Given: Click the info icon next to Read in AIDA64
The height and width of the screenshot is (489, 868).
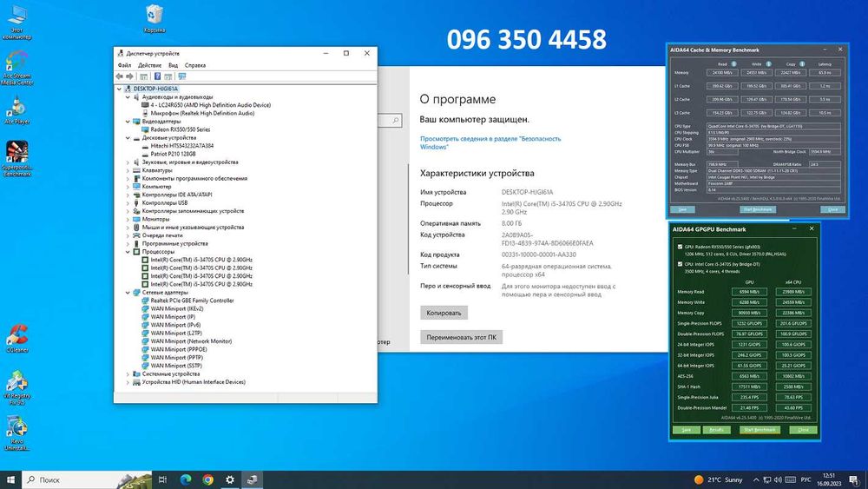Looking at the screenshot, I should pyautogui.click(x=734, y=64).
